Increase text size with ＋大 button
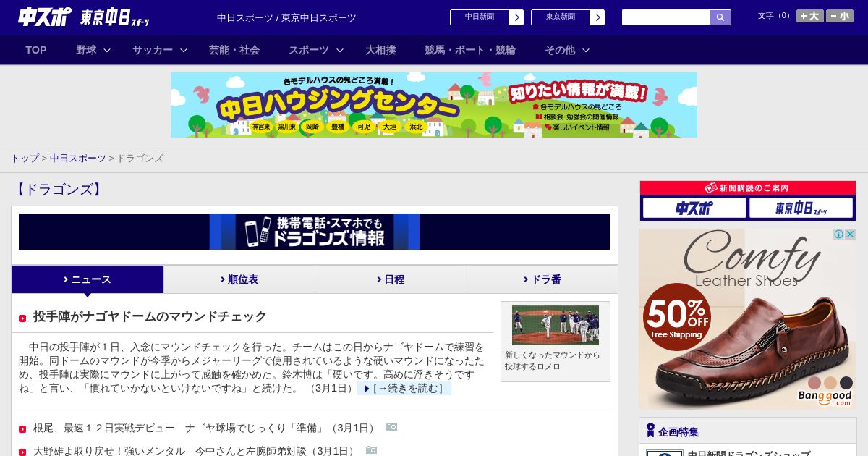Viewport: 868px width, 456px height. (810, 16)
